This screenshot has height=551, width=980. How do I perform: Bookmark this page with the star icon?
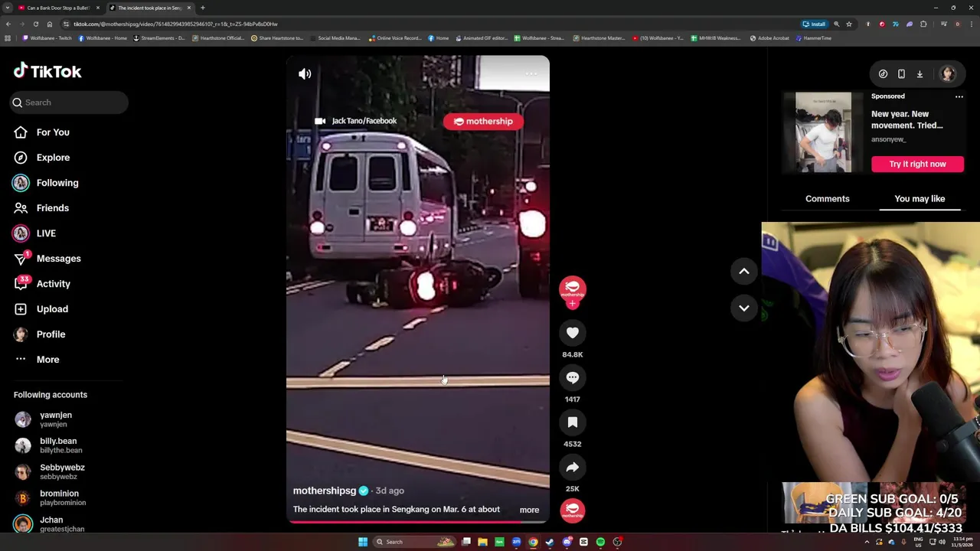coord(849,24)
